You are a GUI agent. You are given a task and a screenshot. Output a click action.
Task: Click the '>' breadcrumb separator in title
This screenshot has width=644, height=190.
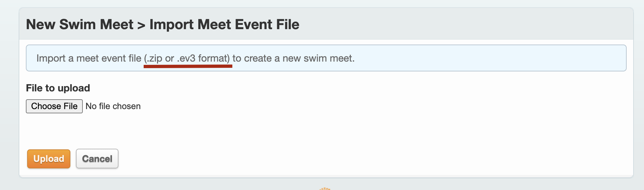[x=141, y=25]
